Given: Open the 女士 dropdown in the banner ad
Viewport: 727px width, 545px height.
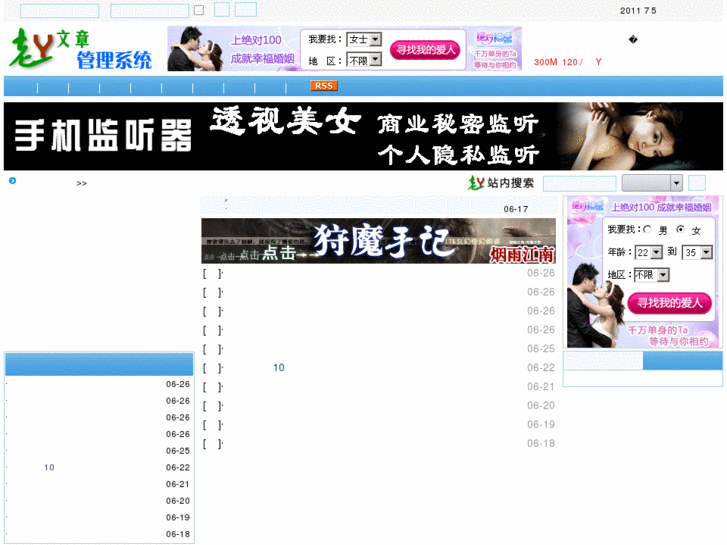Looking at the screenshot, I should coord(364,39).
